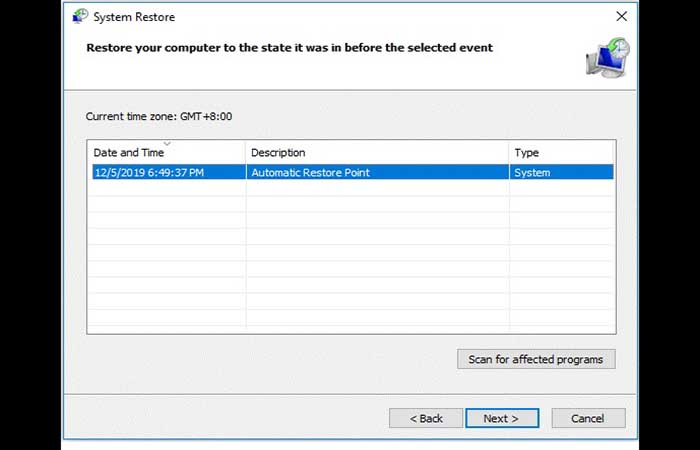Image resolution: width=700 pixels, height=450 pixels.
Task: Click the System Restore title bar icon
Action: coord(80,17)
